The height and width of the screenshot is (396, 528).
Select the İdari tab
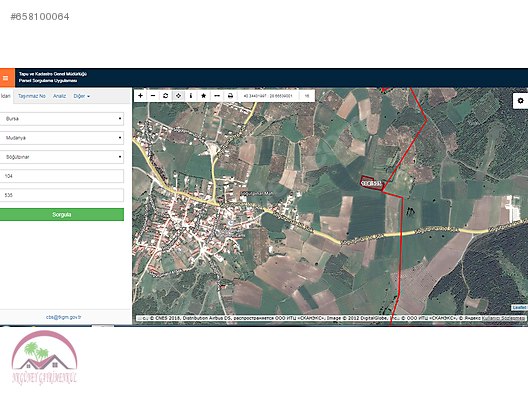tap(6, 96)
